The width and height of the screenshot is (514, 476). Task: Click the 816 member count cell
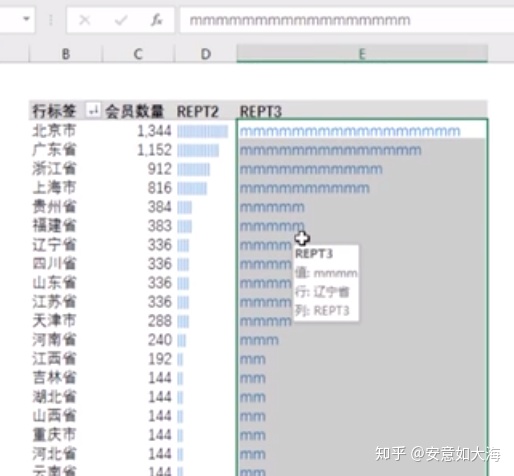click(x=160, y=188)
